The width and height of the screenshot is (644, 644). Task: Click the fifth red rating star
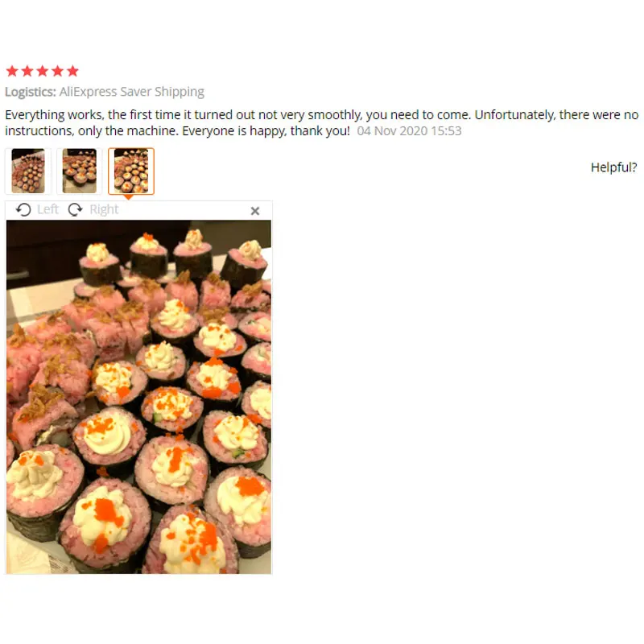(x=72, y=71)
